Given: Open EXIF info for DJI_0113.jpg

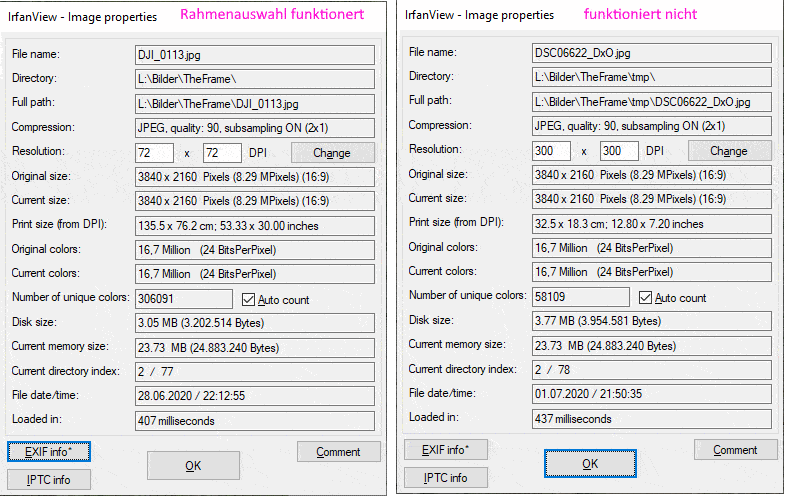Looking at the screenshot, I should pyautogui.click(x=49, y=452).
